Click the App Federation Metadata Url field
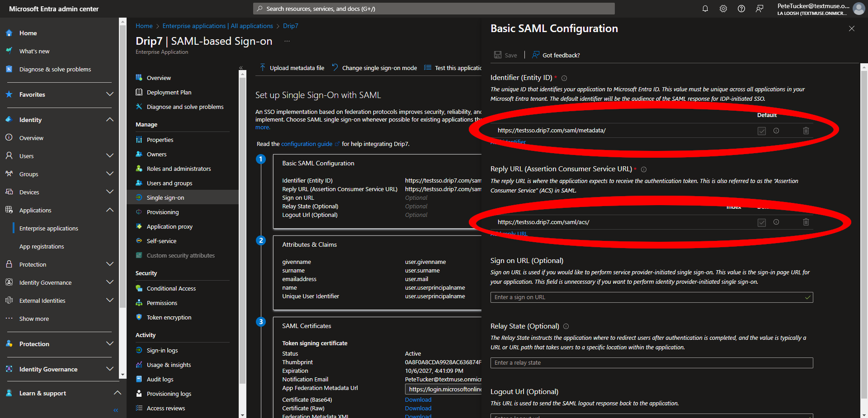 click(443, 389)
